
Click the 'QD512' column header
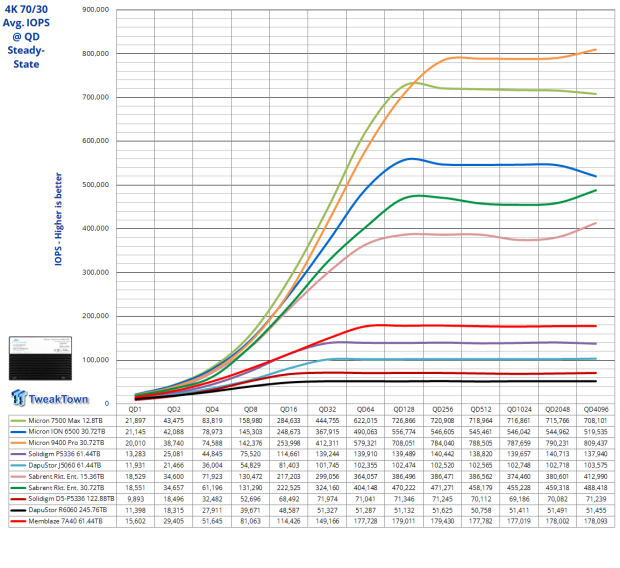tap(481, 409)
